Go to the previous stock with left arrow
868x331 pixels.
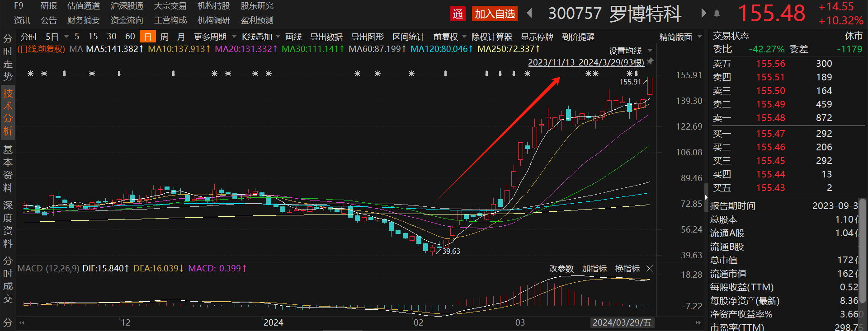[x=529, y=13]
